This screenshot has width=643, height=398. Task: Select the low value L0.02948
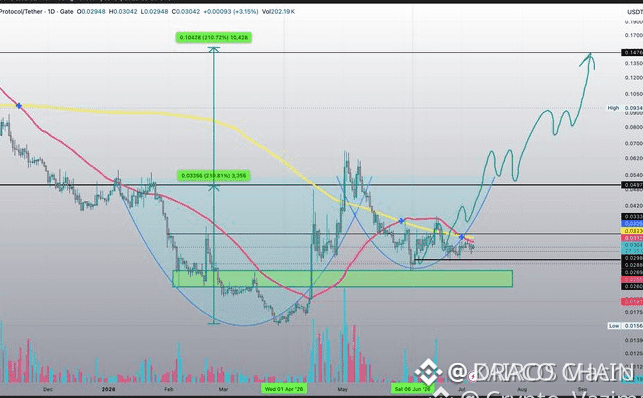(154, 11)
